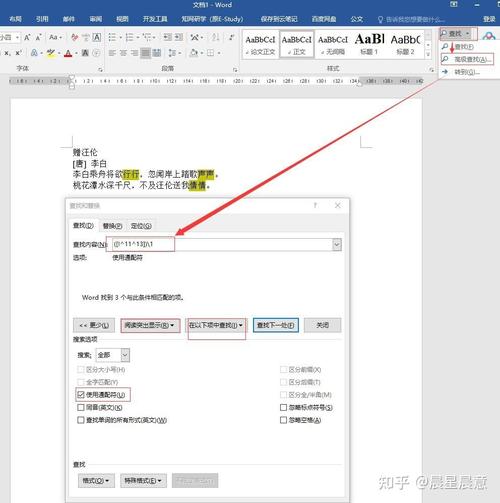Screen dimensions: 500x503
Task: Click the Character Border icon
Action: pyautogui.click(x=97, y=37)
